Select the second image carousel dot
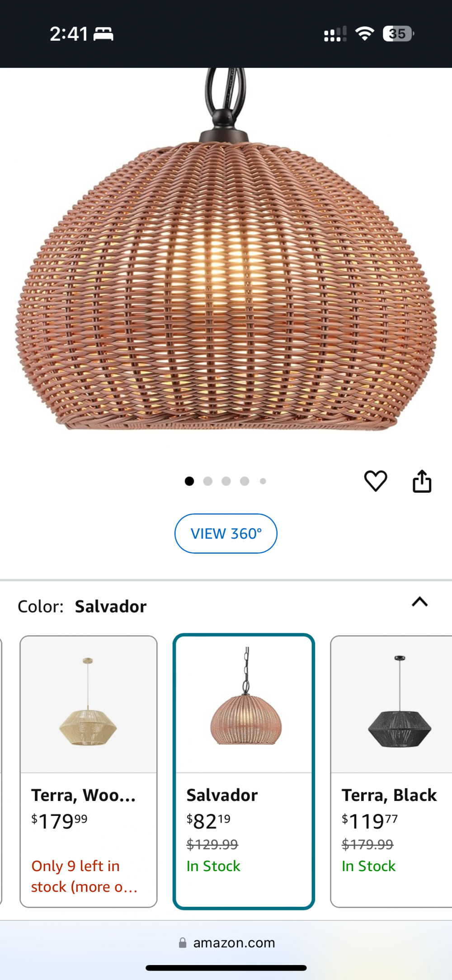 pos(208,481)
